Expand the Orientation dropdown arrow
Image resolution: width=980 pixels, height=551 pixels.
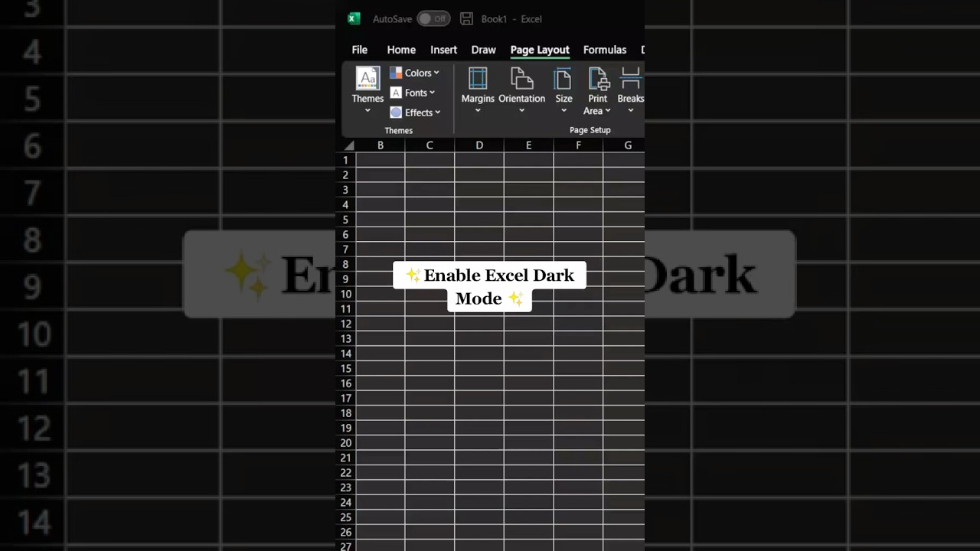[521, 111]
